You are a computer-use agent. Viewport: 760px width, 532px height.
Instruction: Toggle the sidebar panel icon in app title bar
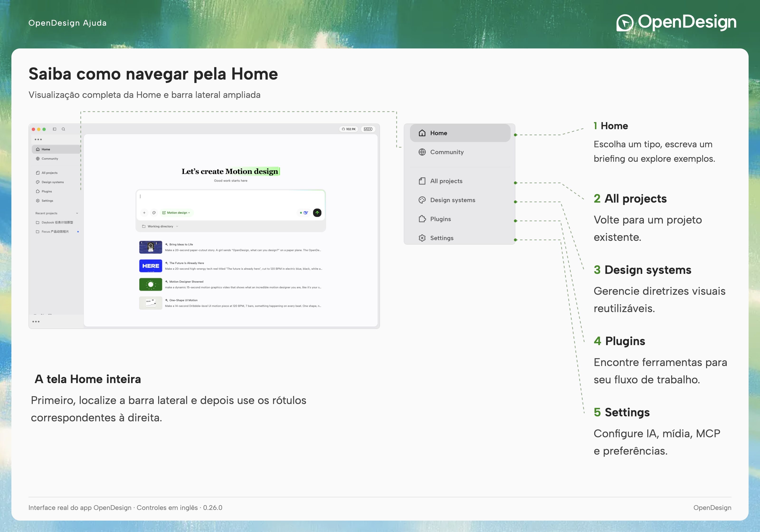point(55,129)
